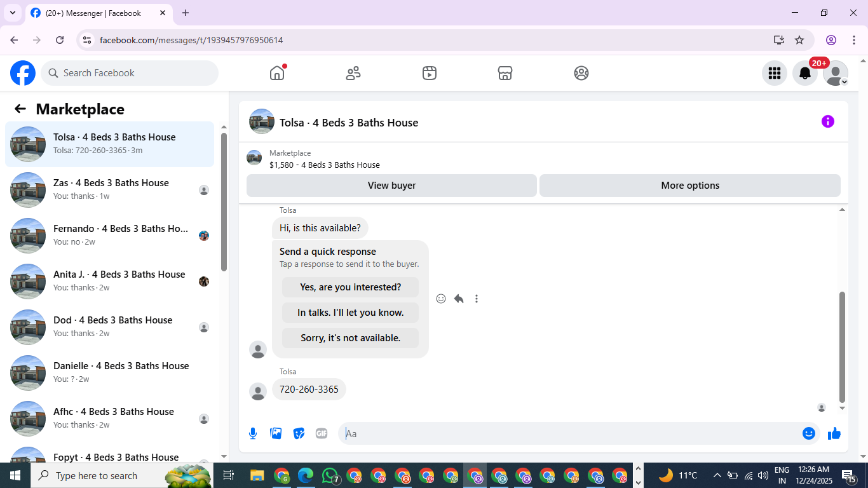868x488 pixels.
Task: Choose a GIF using GIF icon
Action: point(322,433)
